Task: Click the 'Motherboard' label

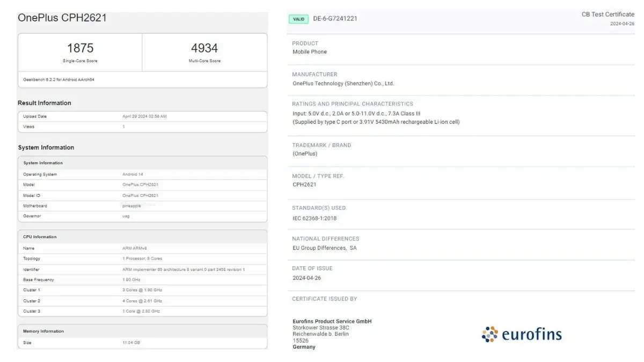Action: [35, 206]
